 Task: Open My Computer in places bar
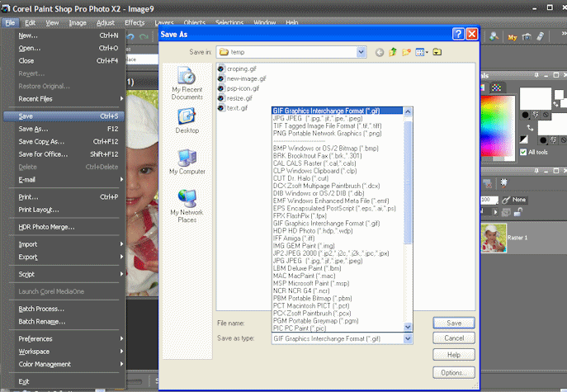click(187, 162)
